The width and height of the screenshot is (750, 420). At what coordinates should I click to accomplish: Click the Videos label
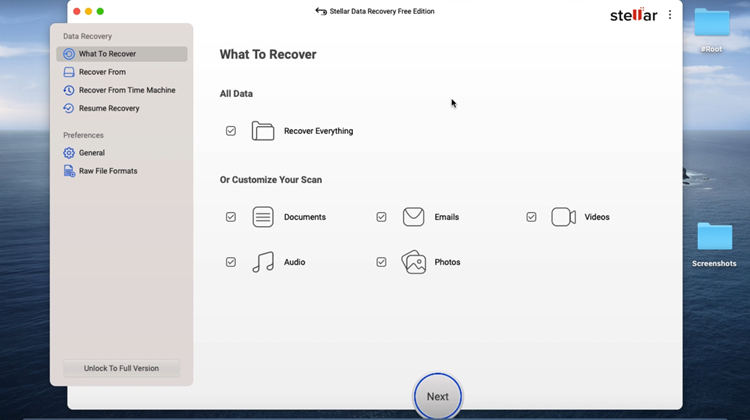tap(597, 217)
